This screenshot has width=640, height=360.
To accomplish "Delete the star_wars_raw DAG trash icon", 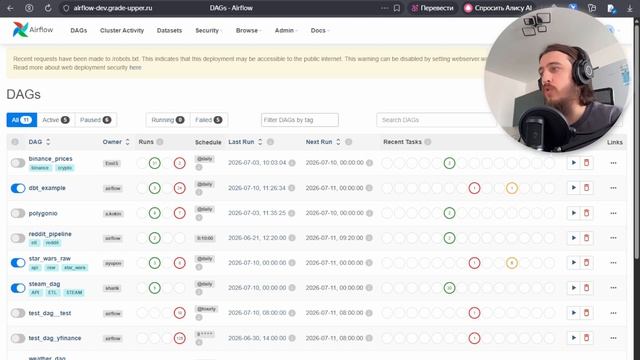I will pyautogui.click(x=587, y=263).
